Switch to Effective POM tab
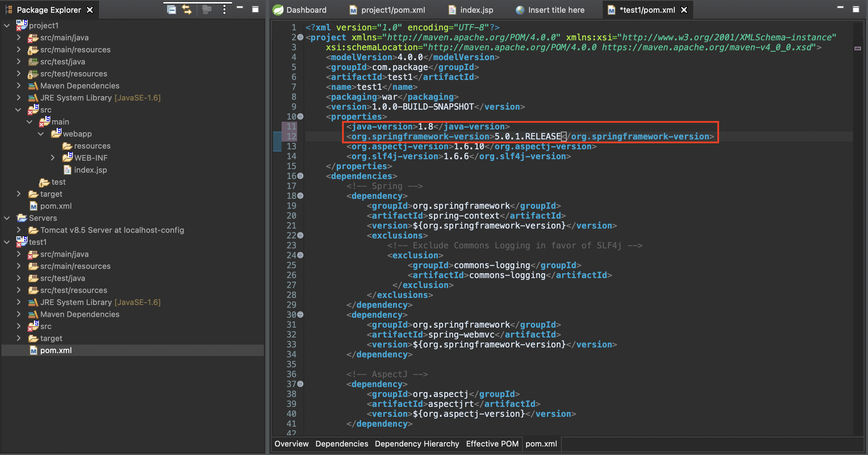Viewport: 868px width, 455px height. [492, 444]
